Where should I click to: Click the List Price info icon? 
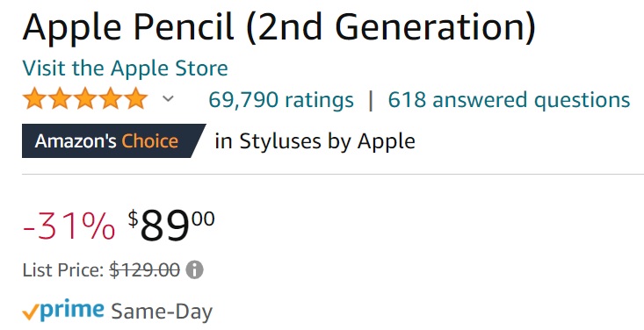[x=194, y=270]
